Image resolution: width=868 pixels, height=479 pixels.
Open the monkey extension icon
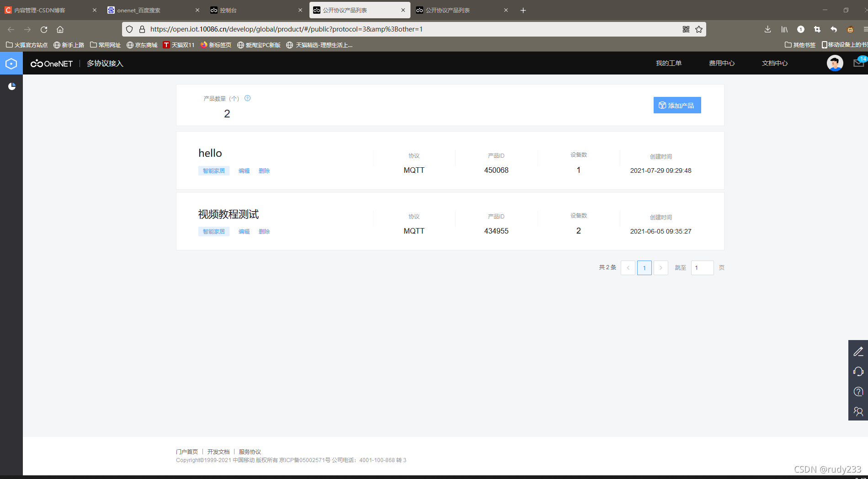pos(850,29)
